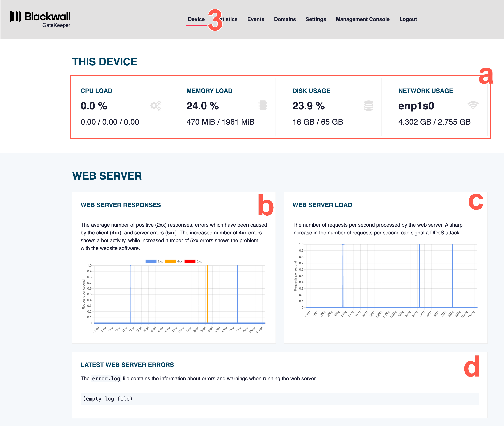Click the disk value 23.9 %
The height and width of the screenshot is (426, 504).
tap(309, 106)
